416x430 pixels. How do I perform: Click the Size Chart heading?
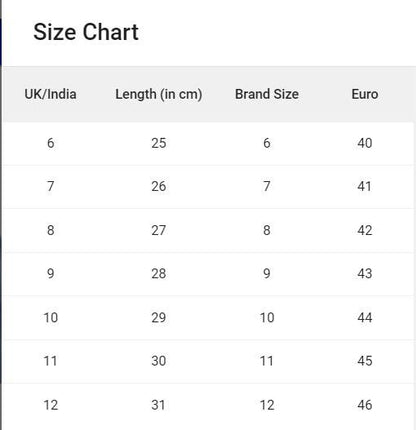pyautogui.click(x=86, y=32)
